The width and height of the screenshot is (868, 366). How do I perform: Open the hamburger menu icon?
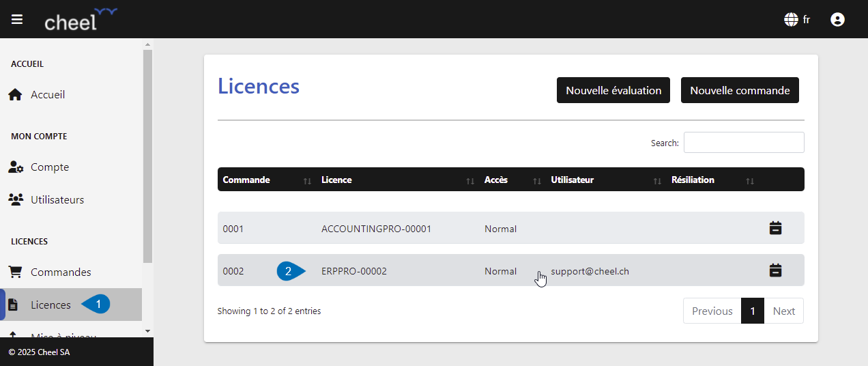pos(17,19)
